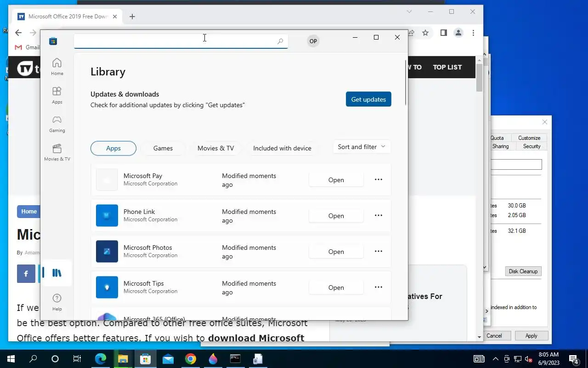Launch Microsoft Edge from taskbar
588x368 pixels.
101,359
